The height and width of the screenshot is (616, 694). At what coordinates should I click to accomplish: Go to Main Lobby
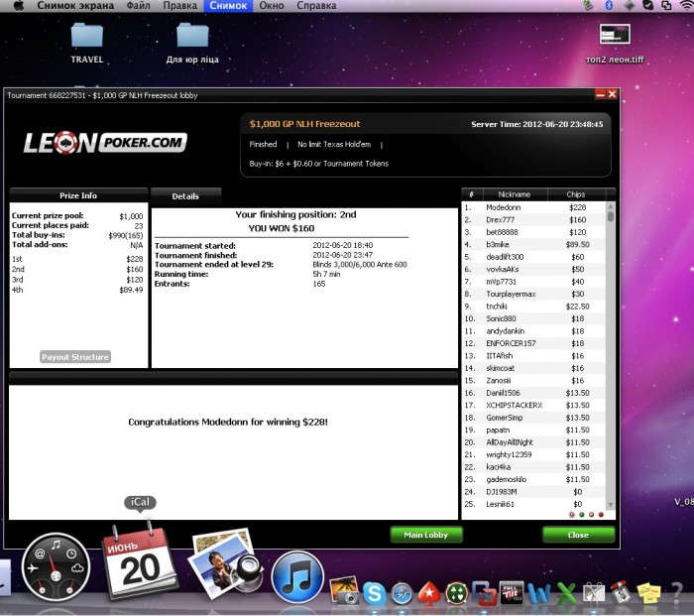425,535
